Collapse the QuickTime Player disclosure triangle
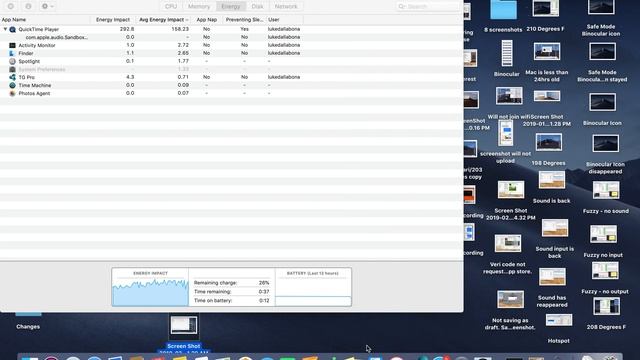 tap(5, 29)
